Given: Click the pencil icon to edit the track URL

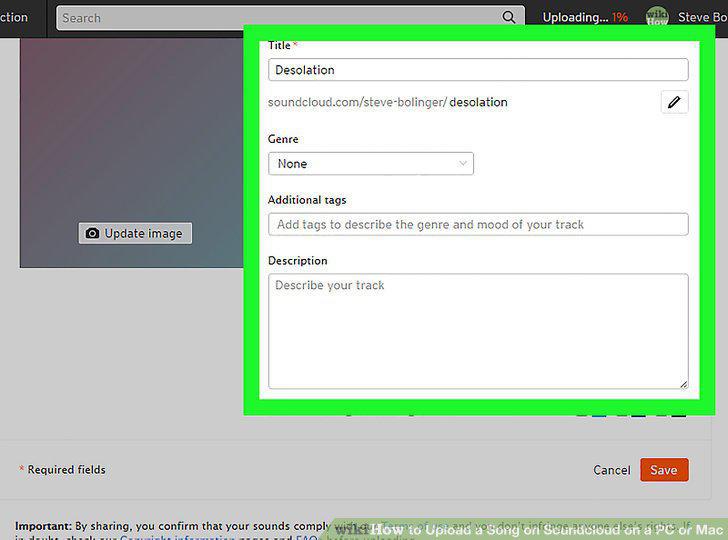Looking at the screenshot, I should pyautogui.click(x=674, y=102).
